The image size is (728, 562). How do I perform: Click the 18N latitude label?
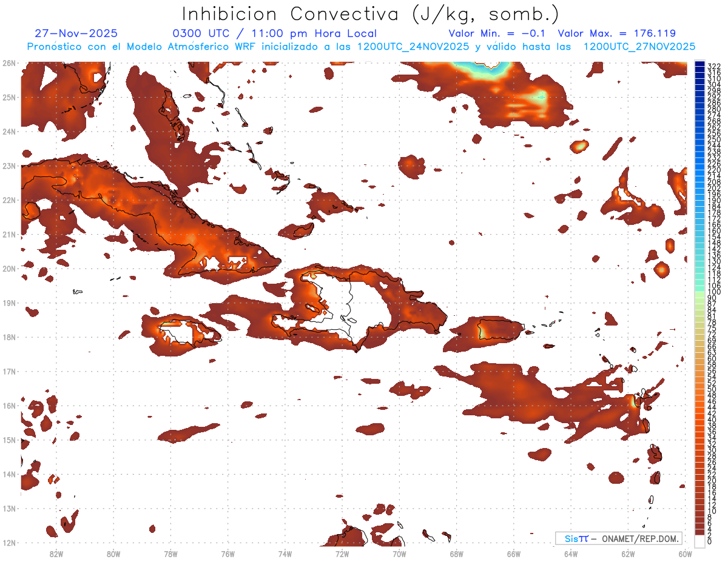(x=9, y=337)
